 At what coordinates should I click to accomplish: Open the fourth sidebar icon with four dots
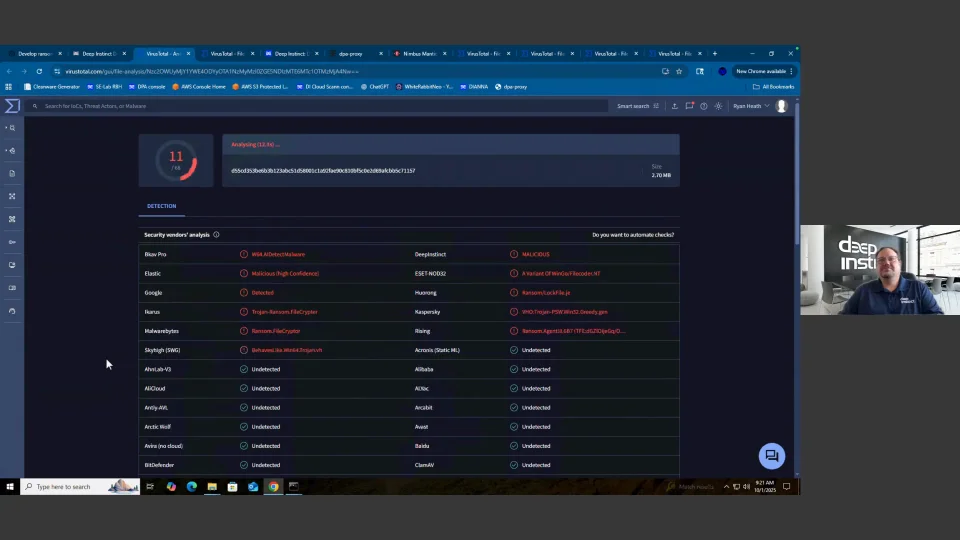12,197
